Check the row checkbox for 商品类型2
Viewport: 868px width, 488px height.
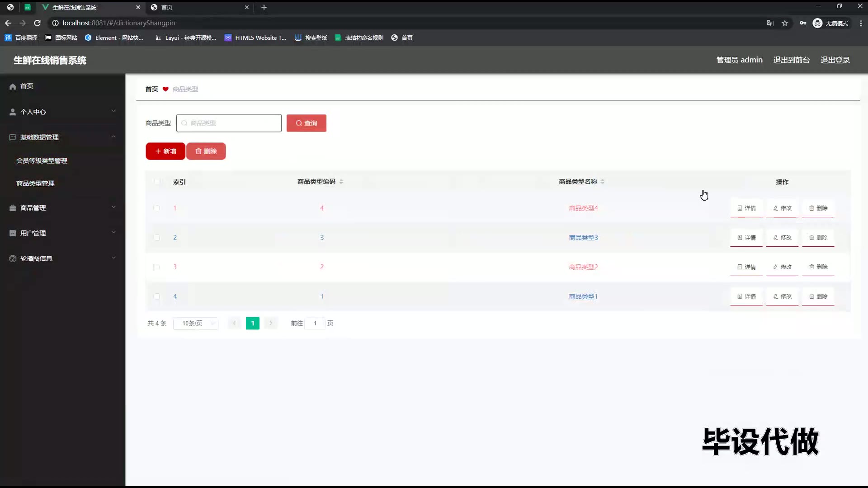(x=156, y=267)
